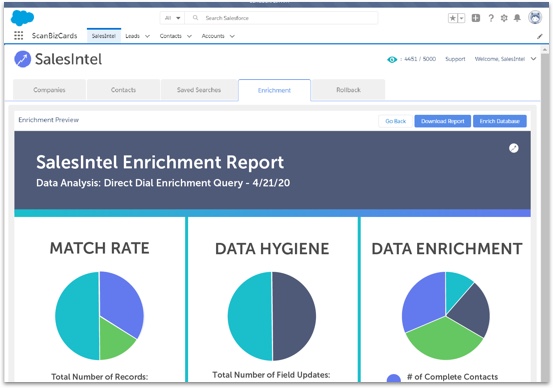Open the notifications bell

click(x=517, y=18)
